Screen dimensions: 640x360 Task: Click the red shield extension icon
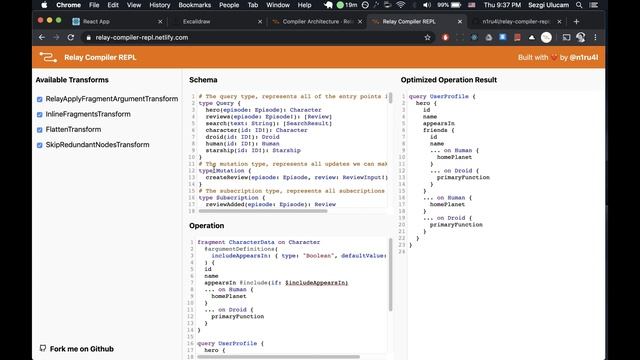pos(445,38)
